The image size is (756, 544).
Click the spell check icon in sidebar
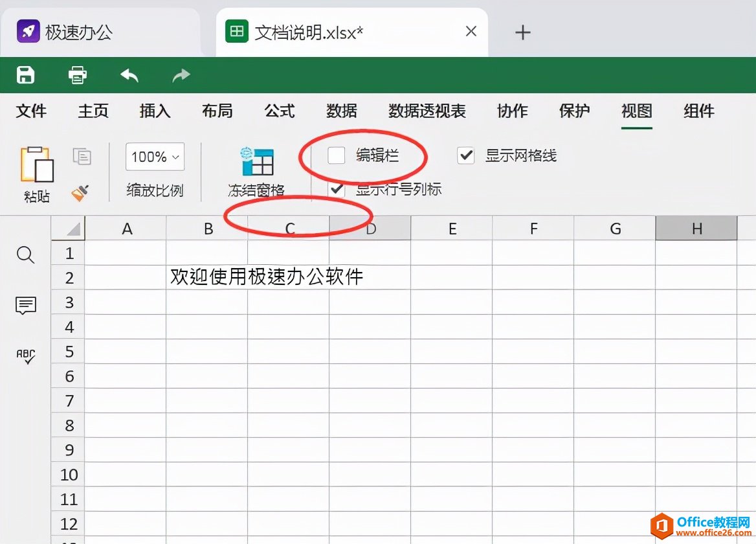(x=25, y=356)
